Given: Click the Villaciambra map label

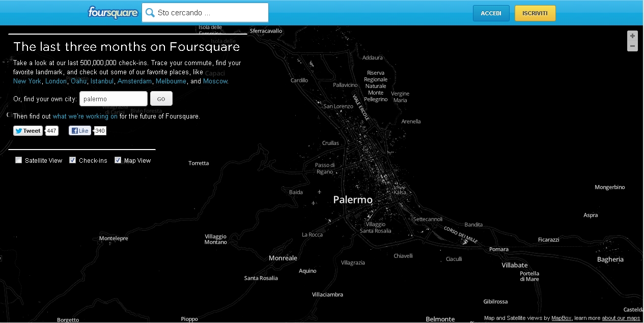Looking at the screenshot, I should click(x=327, y=295).
